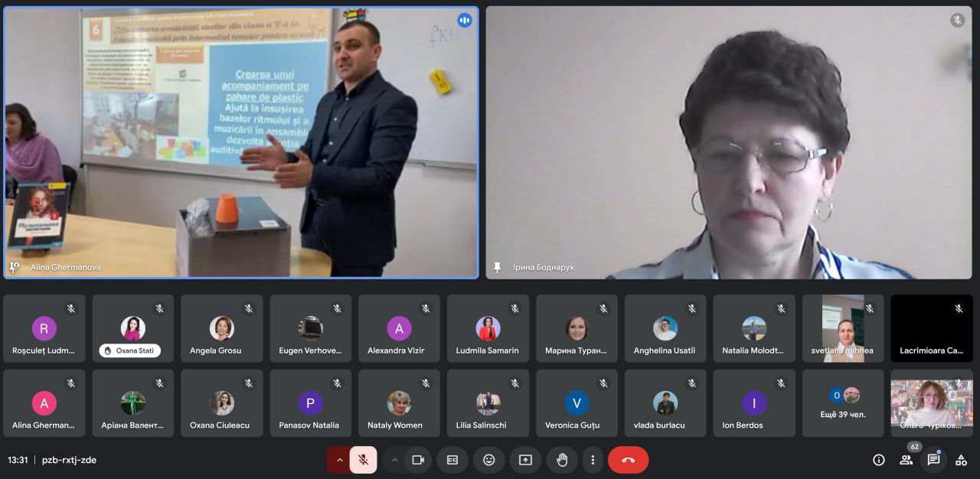Unpin the Ірина Боднарук tile pin icon
Image resolution: width=980 pixels, height=479 pixels.
[497, 267]
